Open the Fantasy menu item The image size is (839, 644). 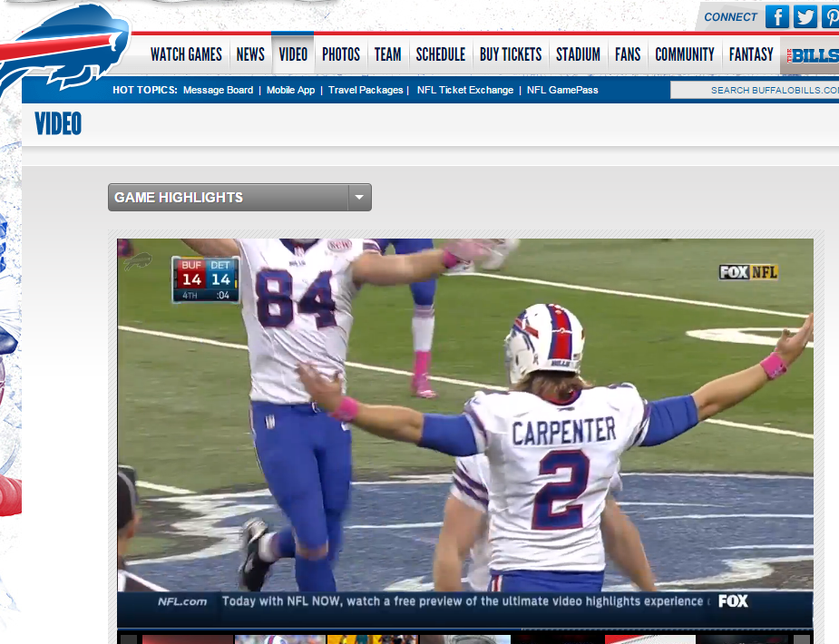751,54
